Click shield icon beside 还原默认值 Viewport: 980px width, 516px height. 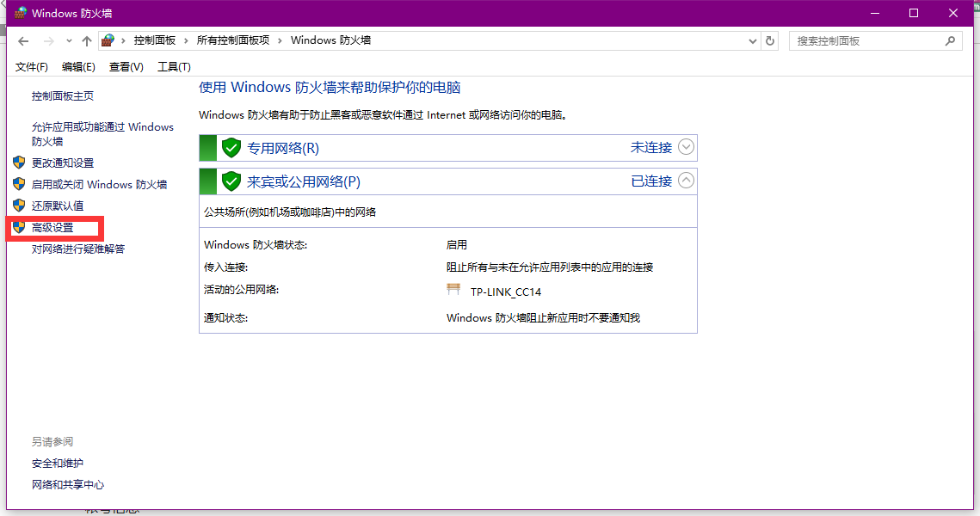pos(19,205)
